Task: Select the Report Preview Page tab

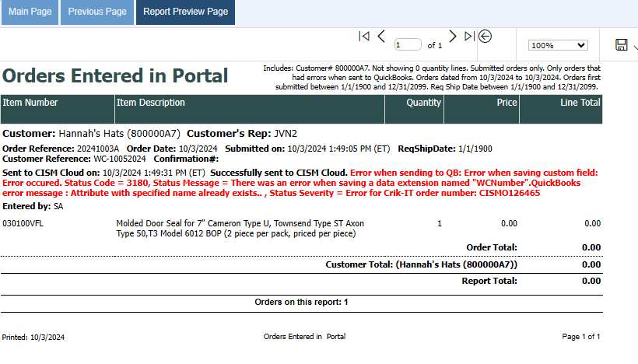Action: 185,12
